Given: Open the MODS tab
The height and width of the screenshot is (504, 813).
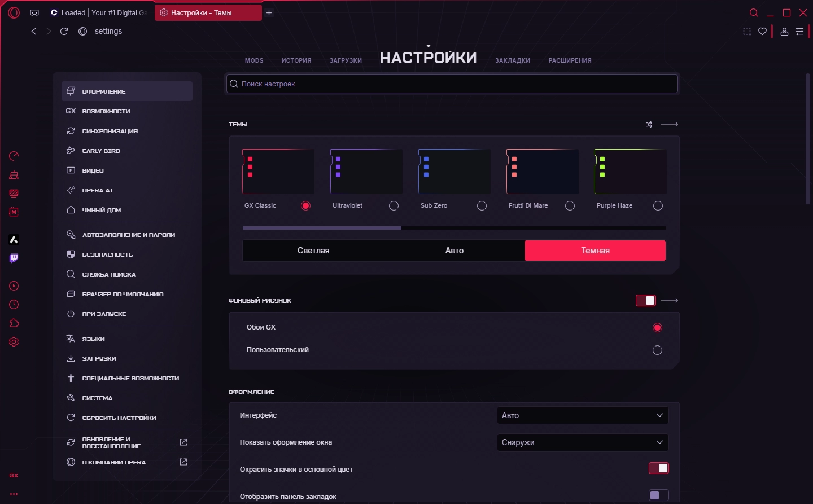Looking at the screenshot, I should tap(254, 60).
